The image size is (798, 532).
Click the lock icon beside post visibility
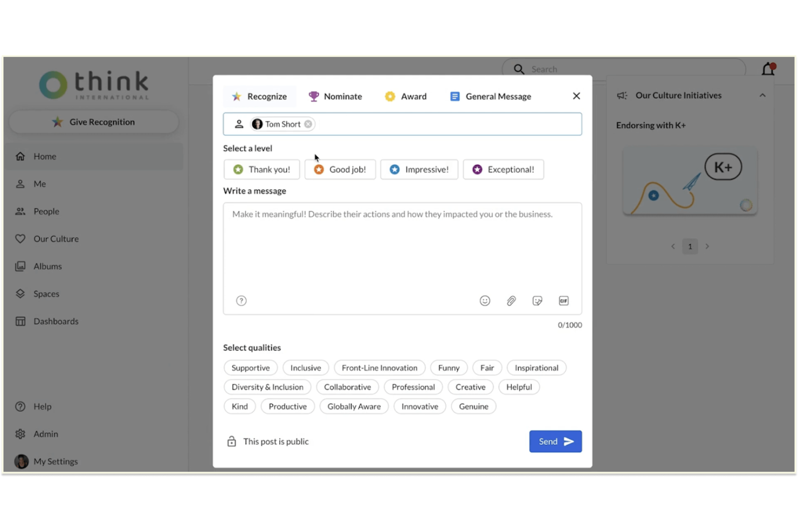click(231, 441)
